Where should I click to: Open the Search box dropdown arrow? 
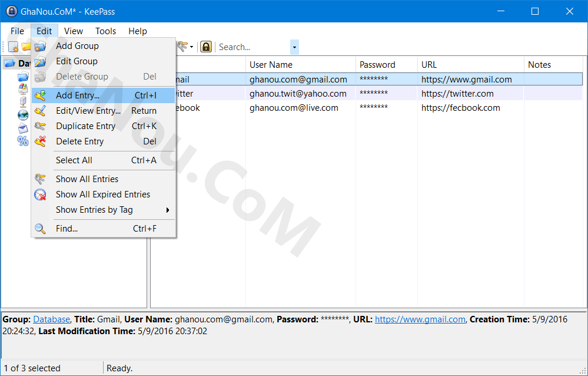point(295,47)
